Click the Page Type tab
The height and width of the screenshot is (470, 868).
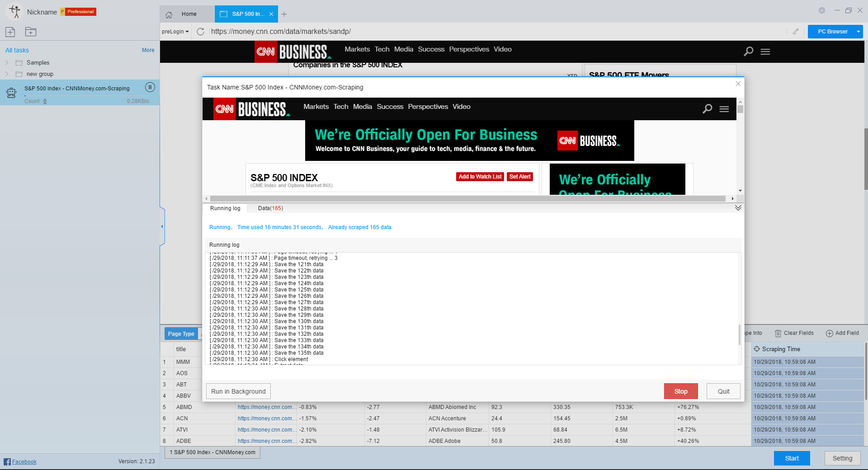pyautogui.click(x=181, y=334)
